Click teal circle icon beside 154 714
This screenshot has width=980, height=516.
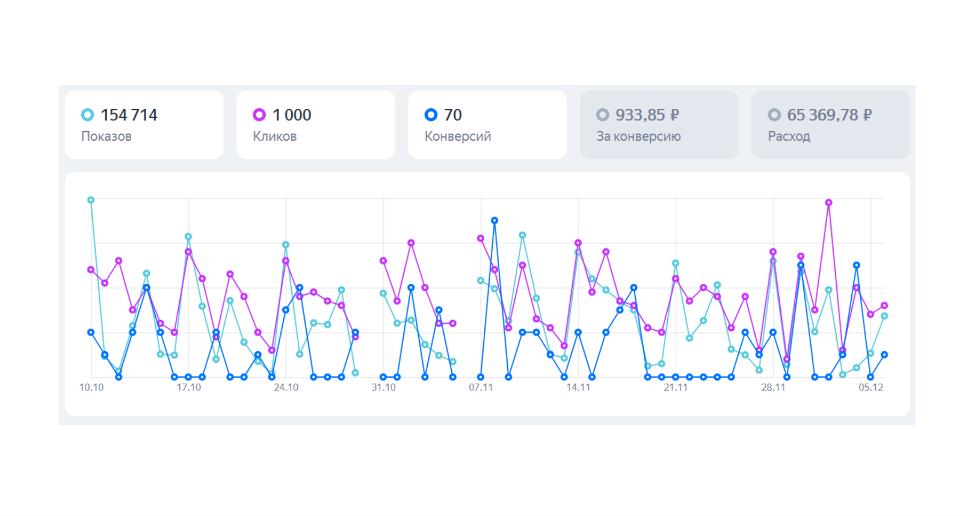coord(87,115)
